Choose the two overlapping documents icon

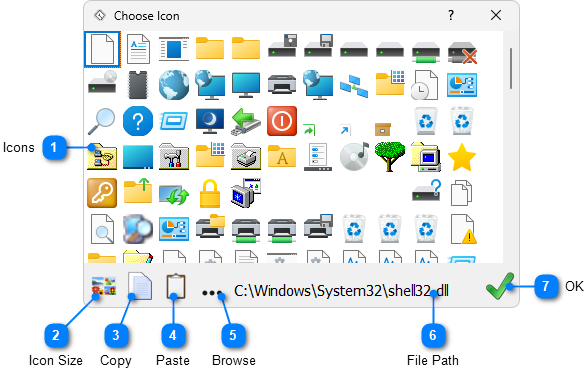[x=461, y=193]
